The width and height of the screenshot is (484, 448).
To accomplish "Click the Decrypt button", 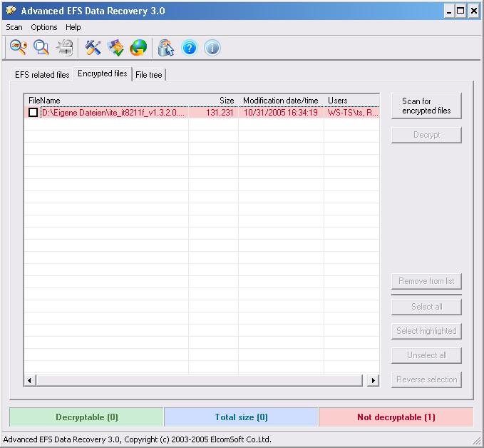I will [426, 135].
